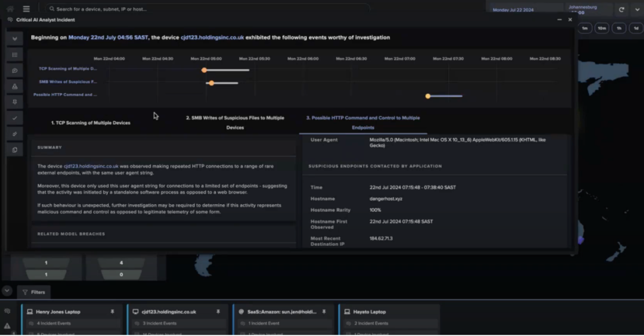Click the laptop icon on Henry Jones card
The image size is (644, 336).
click(30, 312)
